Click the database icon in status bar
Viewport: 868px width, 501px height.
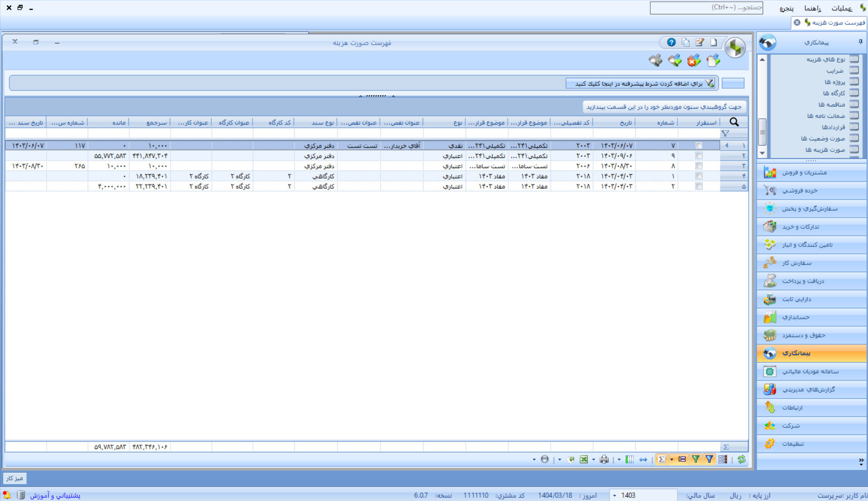point(20,495)
